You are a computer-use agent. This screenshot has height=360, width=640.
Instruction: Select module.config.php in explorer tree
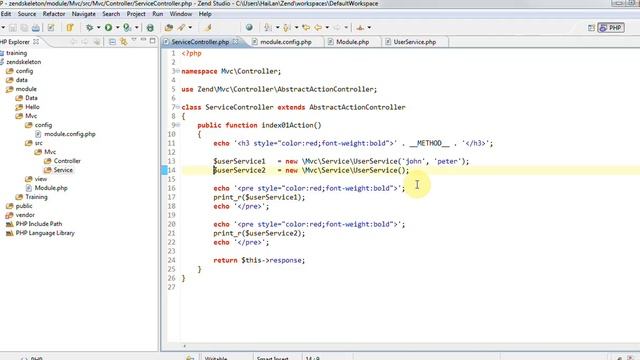(x=70, y=134)
